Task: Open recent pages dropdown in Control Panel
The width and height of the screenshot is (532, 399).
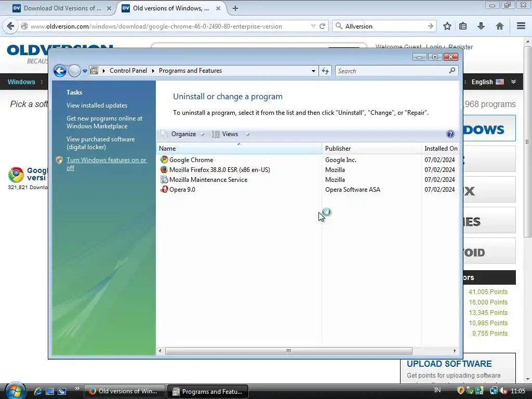Action: click(x=85, y=71)
